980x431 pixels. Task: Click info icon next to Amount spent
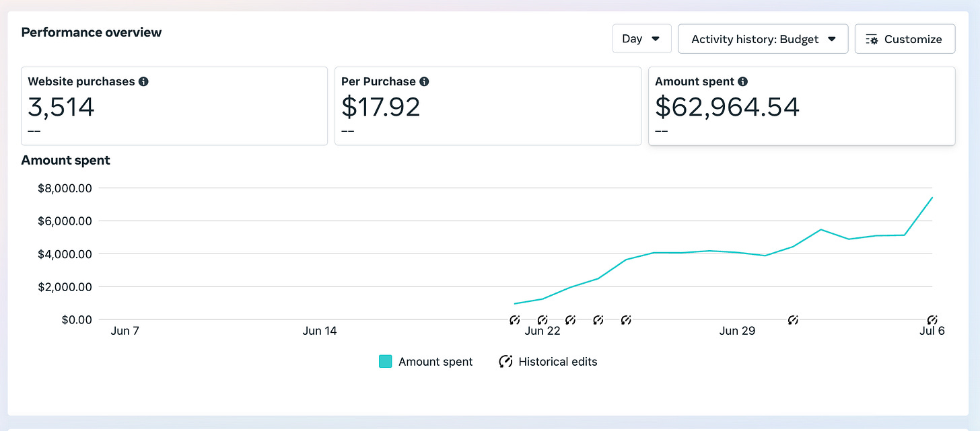pyautogui.click(x=742, y=81)
